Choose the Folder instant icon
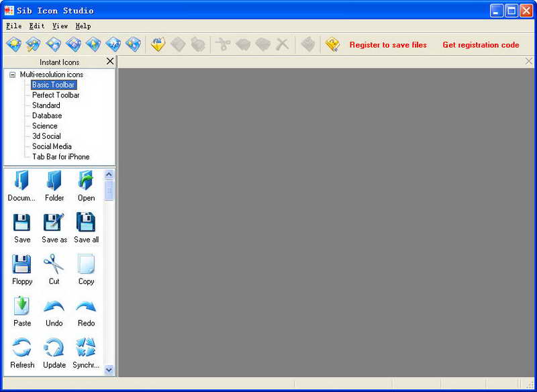 tap(54, 186)
